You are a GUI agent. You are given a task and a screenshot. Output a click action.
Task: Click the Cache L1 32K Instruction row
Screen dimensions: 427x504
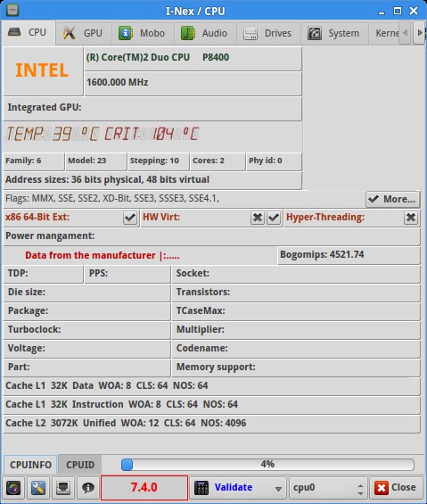click(211, 405)
